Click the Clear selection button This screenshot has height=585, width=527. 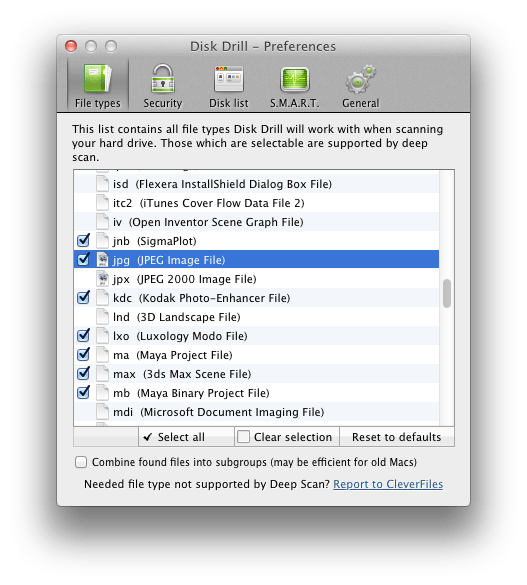pos(287,437)
